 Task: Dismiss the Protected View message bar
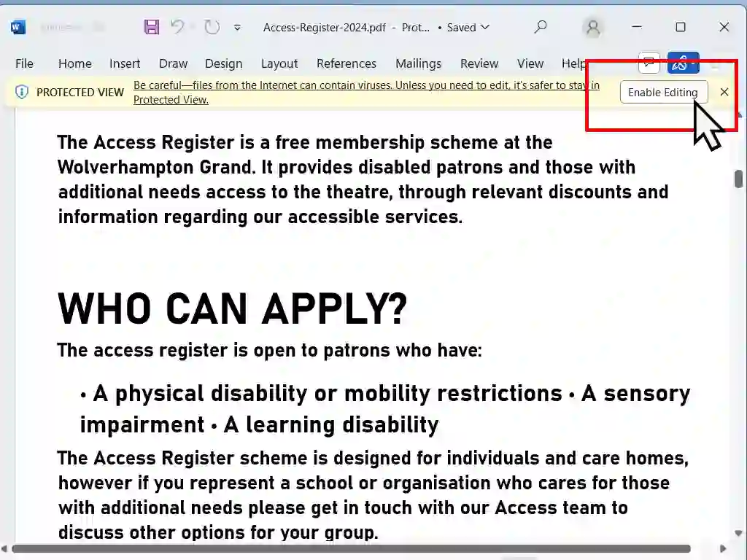[x=724, y=92]
